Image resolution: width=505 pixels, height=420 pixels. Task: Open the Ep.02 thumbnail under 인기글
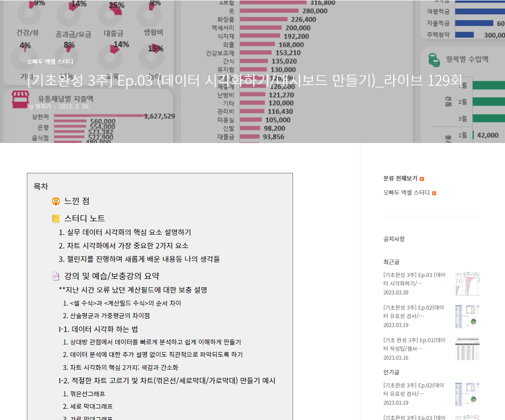(x=467, y=394)
